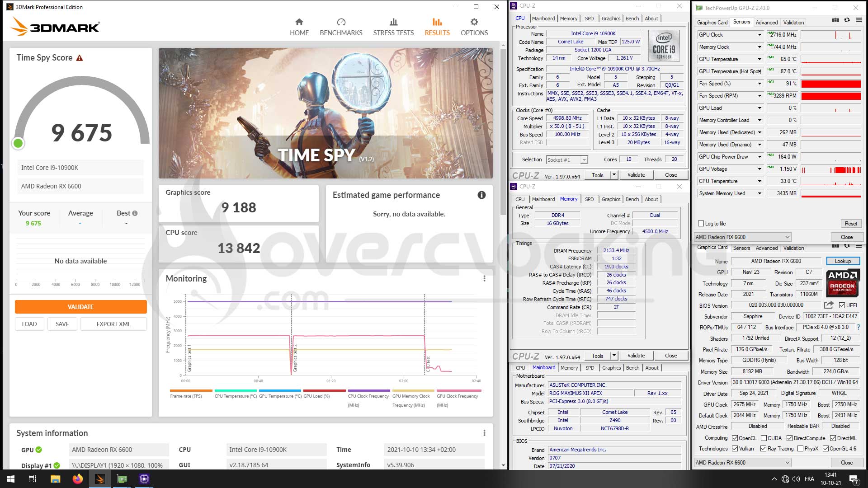Image resolution: width=868 pixels, height=488 pixels.
Task: Switch to Bench tab in top CPU-Z
Action: point(632,19)
